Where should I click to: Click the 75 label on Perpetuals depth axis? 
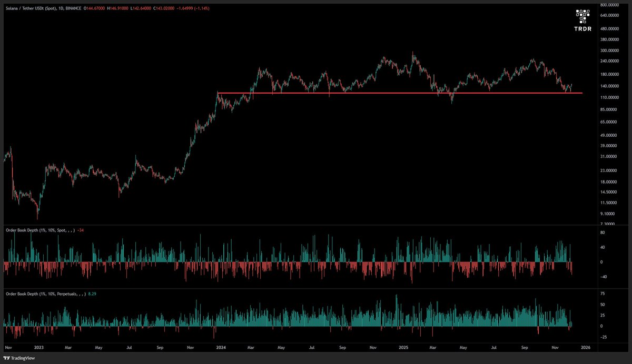pos(602,294)
